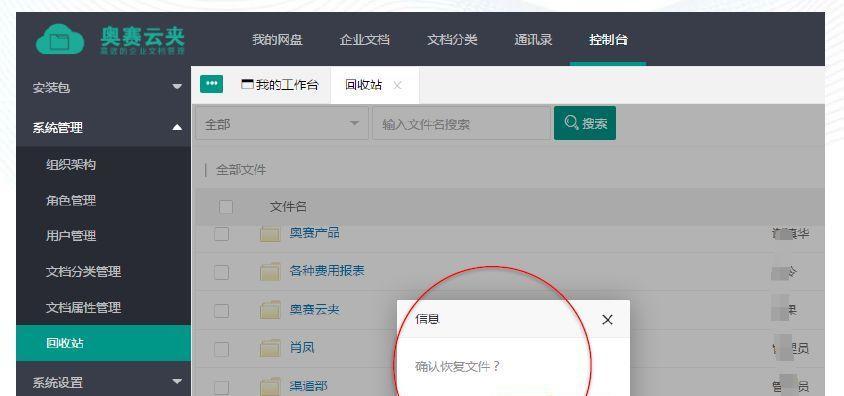The width and height of the screenshot is (844, 396).
Task: Open 企业文档 in top navigation
Action: pos(364,40)
